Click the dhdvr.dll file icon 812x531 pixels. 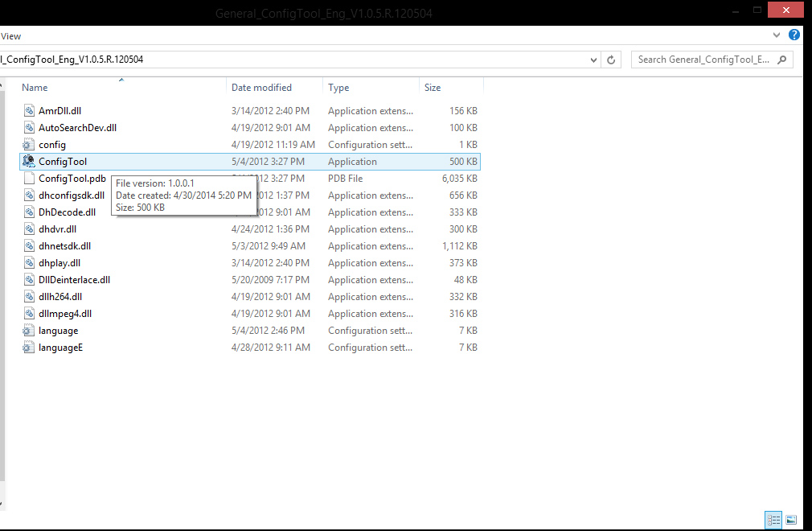click(29, 229)
